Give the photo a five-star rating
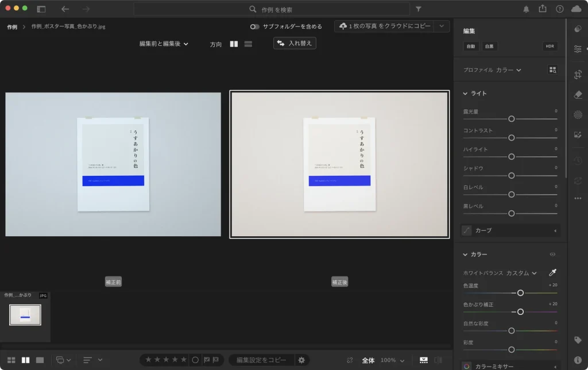 184,360
